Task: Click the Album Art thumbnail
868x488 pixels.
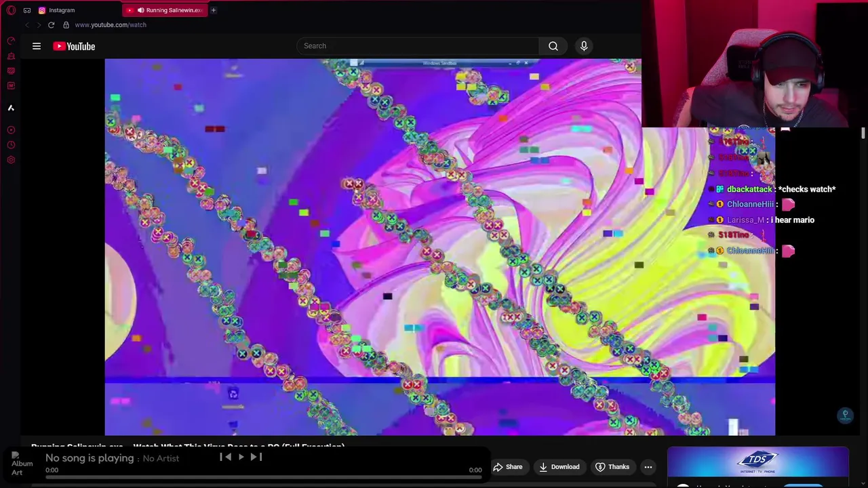Action: point(22,464)
